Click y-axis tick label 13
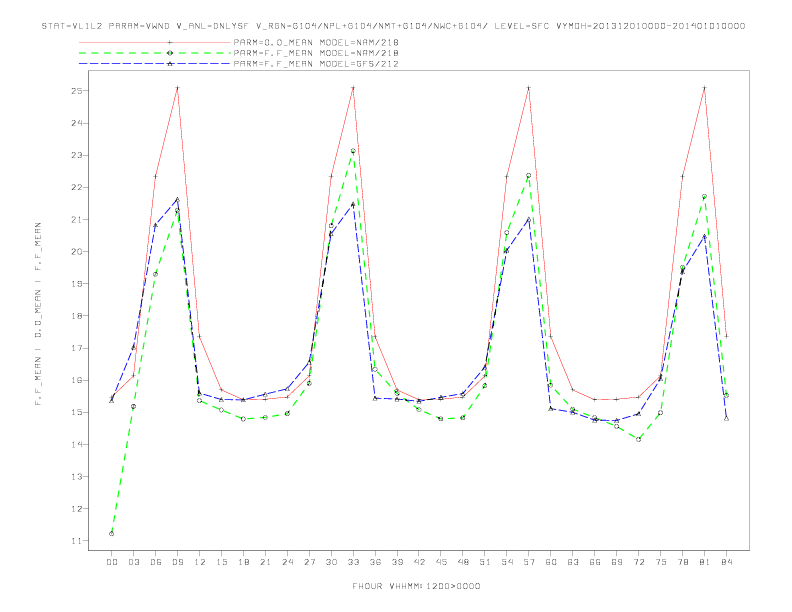The height and width of the screenshot is (612, 792). 77,477
